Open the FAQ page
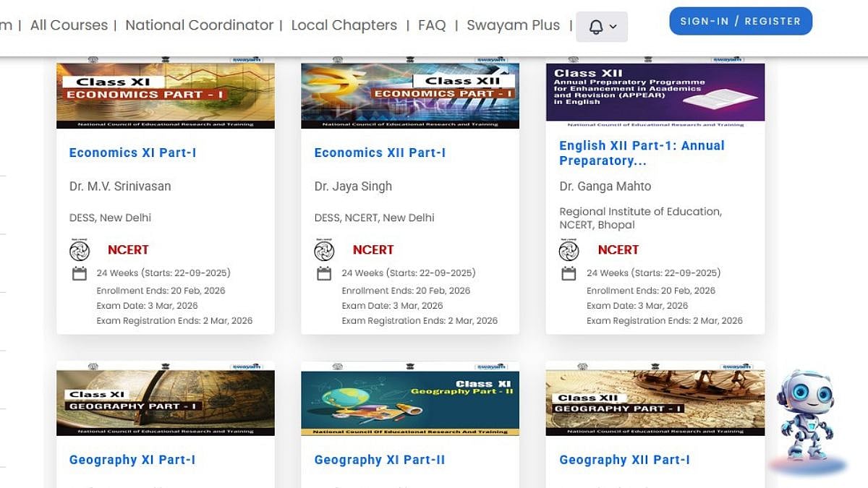Screen dimensions: 868x488 tap(432, 25)
